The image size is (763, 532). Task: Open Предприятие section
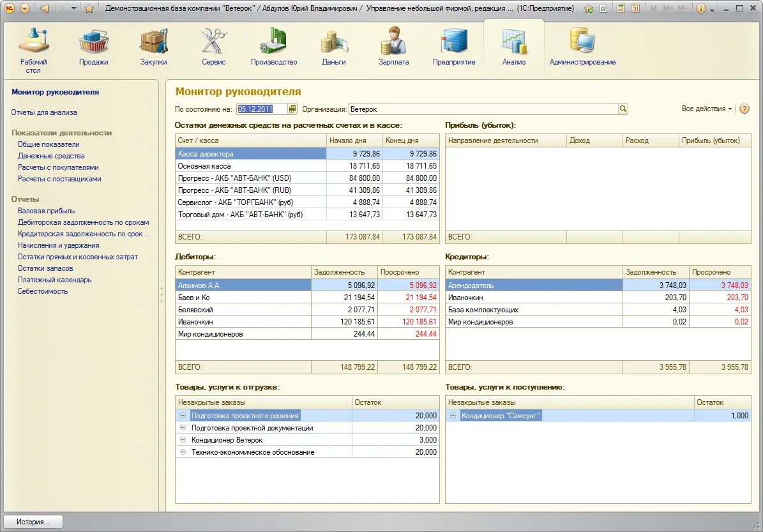(x=454, y=47)
